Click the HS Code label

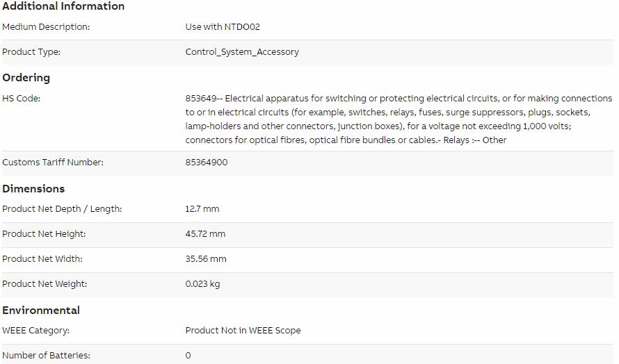21,99
